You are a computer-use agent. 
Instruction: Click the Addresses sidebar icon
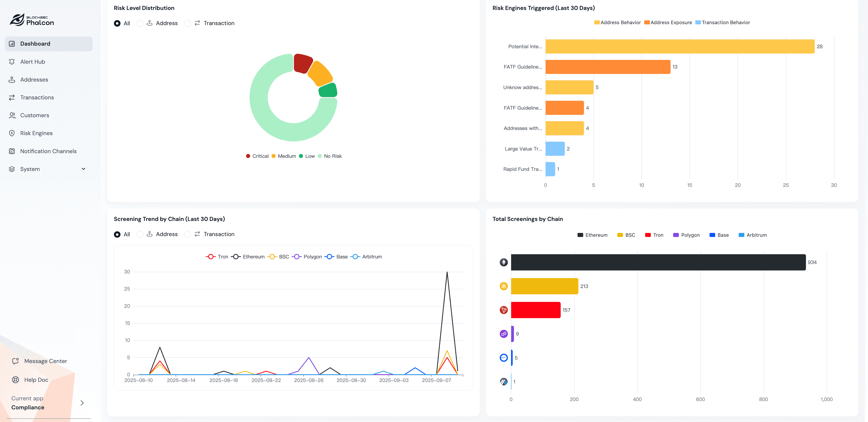[12, 80]
